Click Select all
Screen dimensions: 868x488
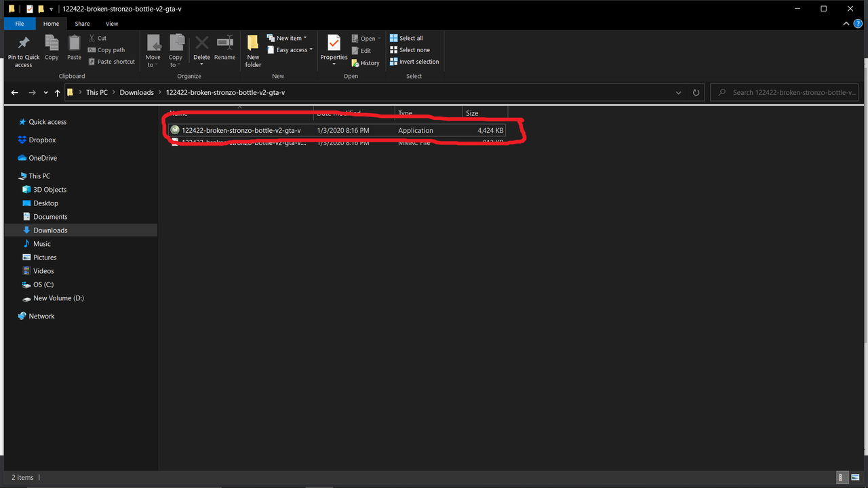pyautogui.click(x=406, y=38)
